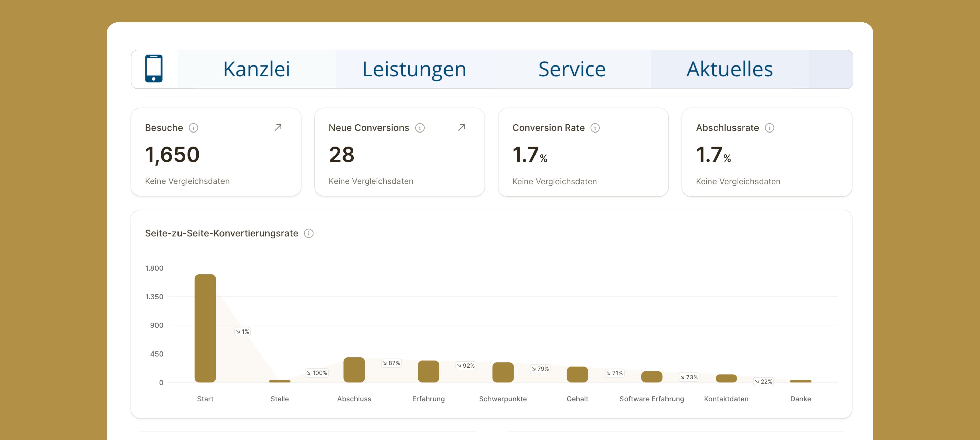The height and width of the screenshot is (440, 980).
Task: Open the Kanzlei tab
Action: [256, 69]
